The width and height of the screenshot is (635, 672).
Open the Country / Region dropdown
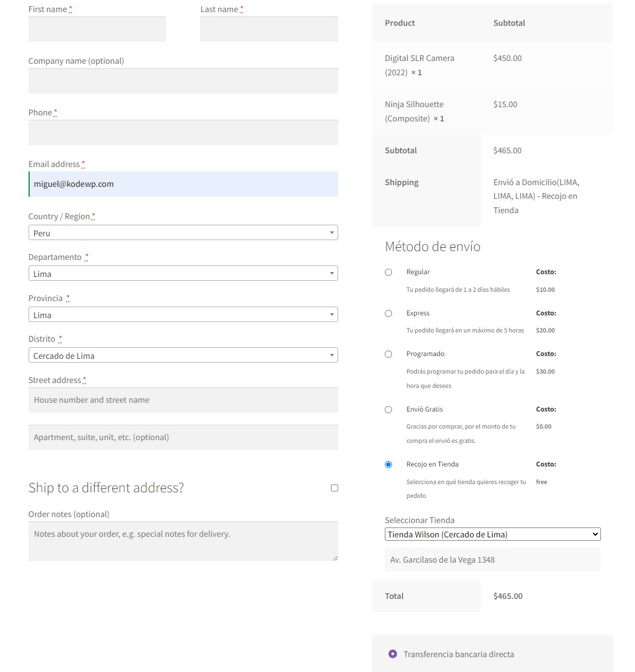183,233
